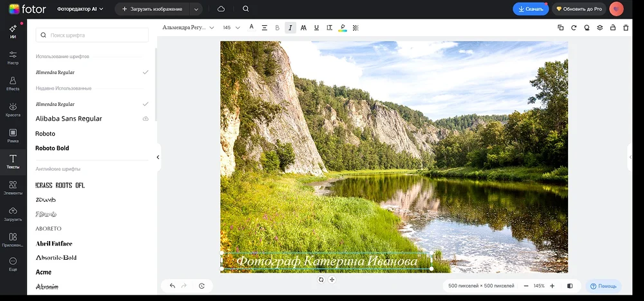This screenshot has width=644, height=301.
Task: Click the rotate handle below the text box
Action: (321, 280)
